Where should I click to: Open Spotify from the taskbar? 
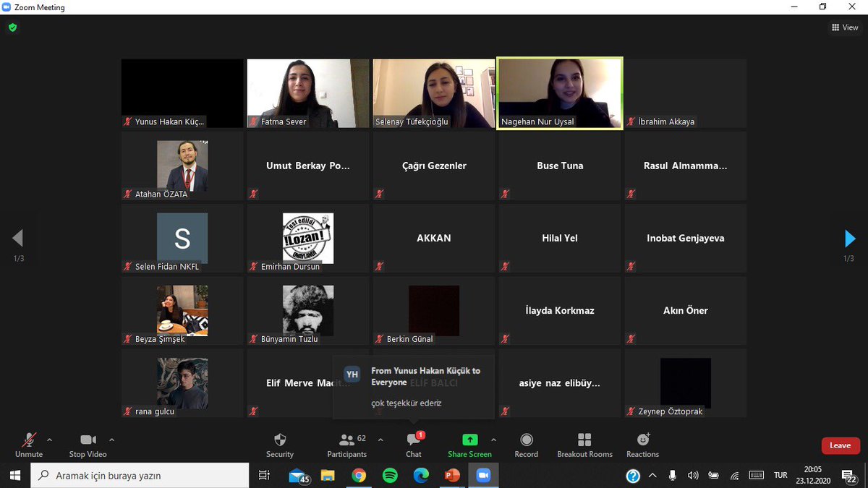click(390, 476)
